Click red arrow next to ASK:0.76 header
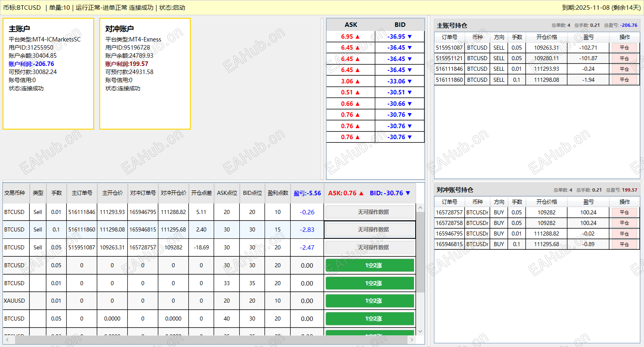Image resolution: width=644 pixels, height=347 pixels. click(361, 193)
